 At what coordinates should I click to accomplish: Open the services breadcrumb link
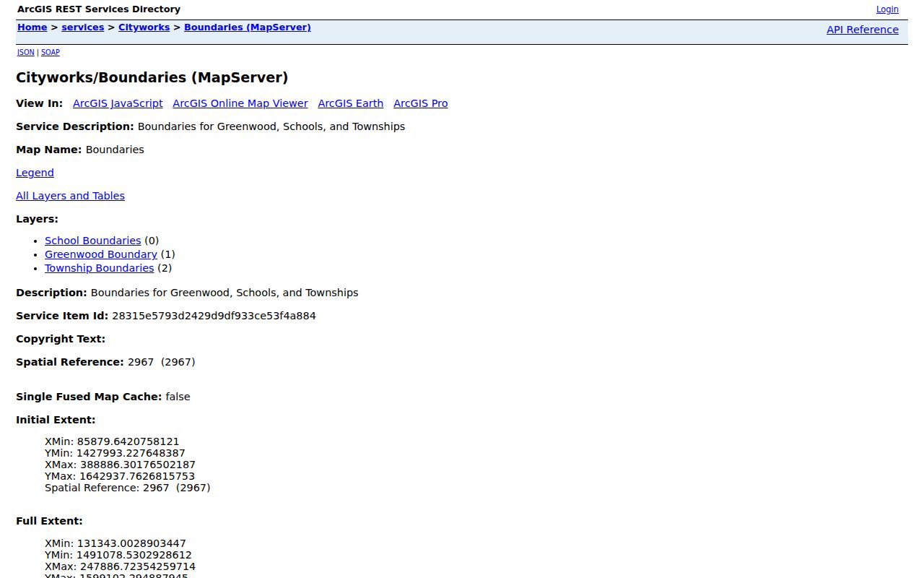pos(83,27)
